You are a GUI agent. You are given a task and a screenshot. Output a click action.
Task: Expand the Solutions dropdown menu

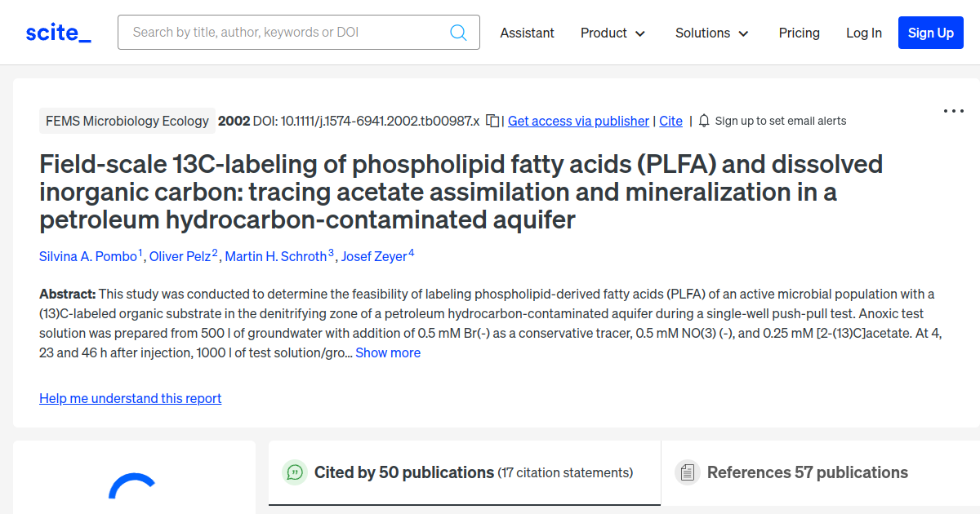[712, 33]
